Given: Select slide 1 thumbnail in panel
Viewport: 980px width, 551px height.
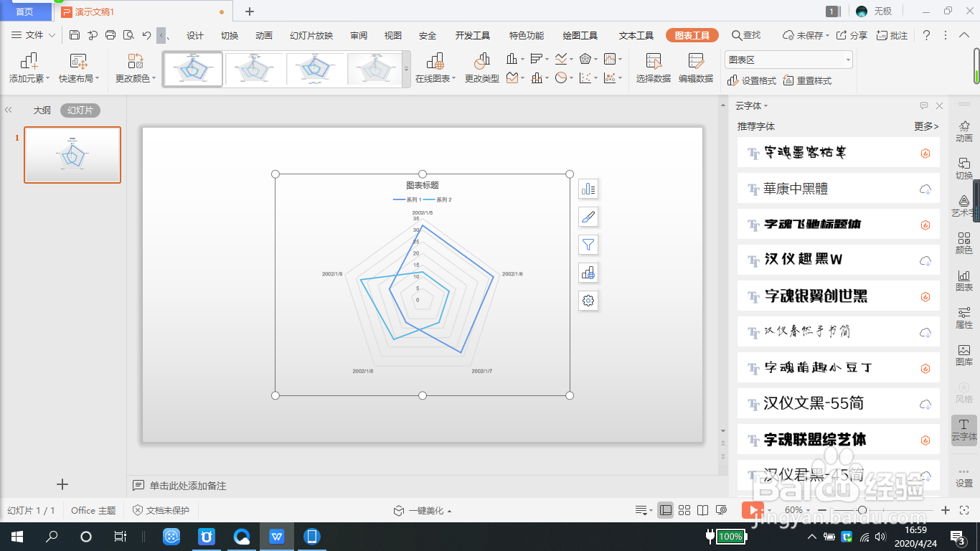Looking at the screenshot, I should (x=72, y=155).
